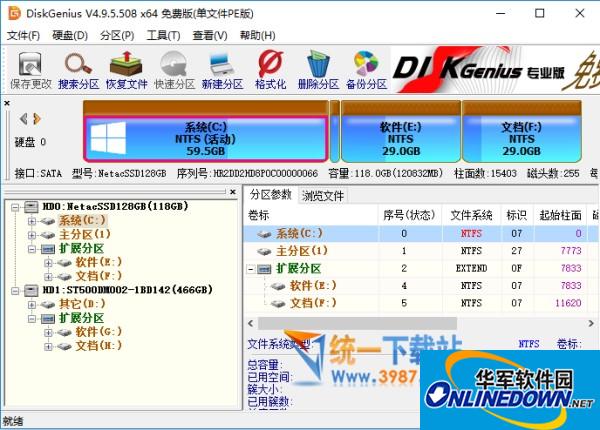
Task: Create a new partition via 新建分区
Action: pos(222,71)
